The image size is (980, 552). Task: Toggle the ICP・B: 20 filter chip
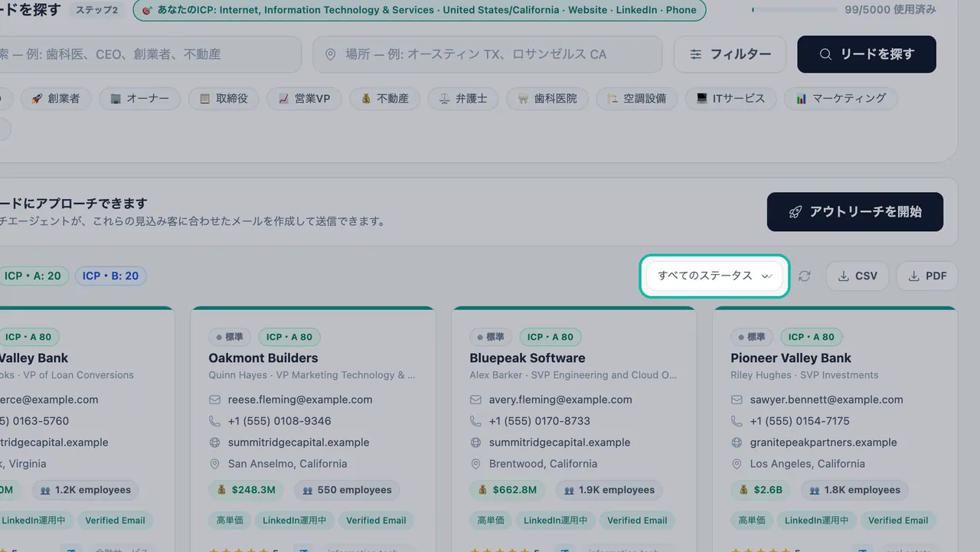(111, 276)
